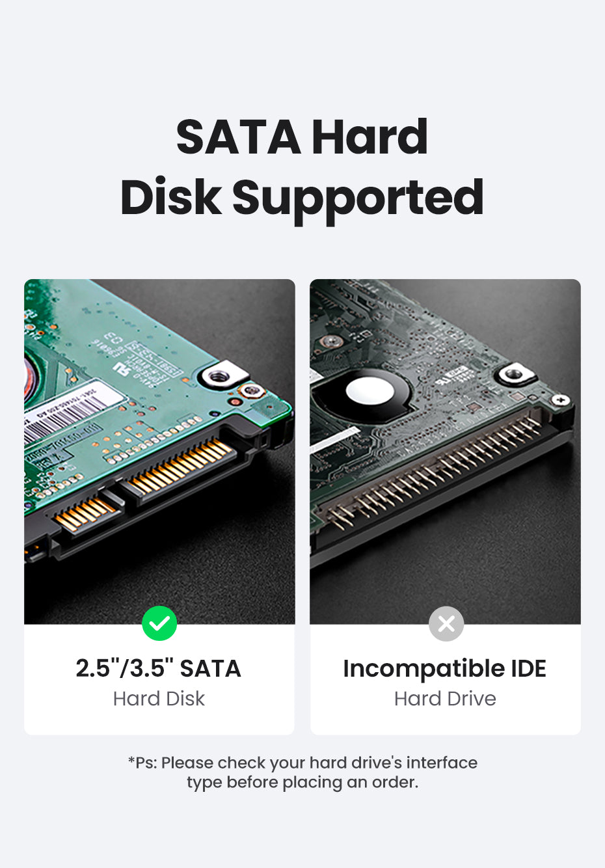
Task: Click the "Hard Disk" subtitle
Action: pos(159,698)
